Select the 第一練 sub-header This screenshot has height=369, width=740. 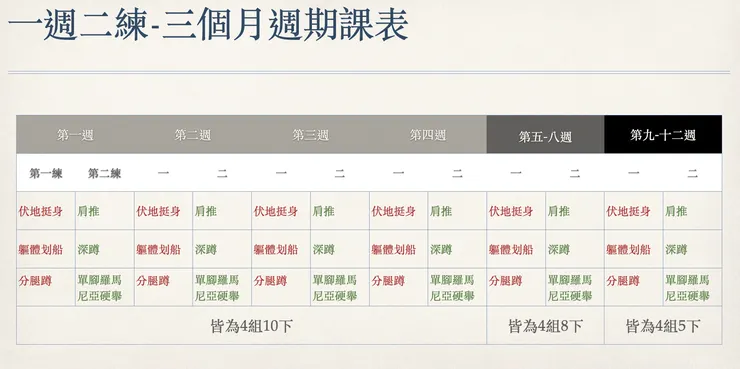[x=46, y=174]
